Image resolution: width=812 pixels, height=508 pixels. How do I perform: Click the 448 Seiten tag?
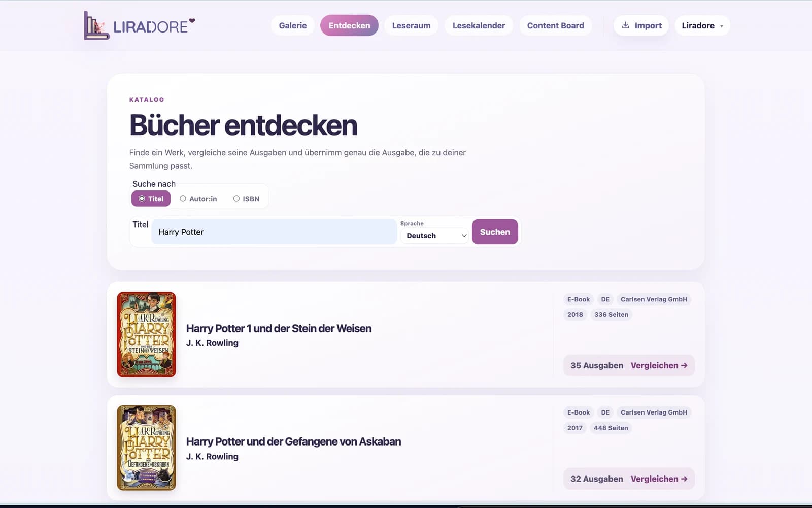point(611,428)
